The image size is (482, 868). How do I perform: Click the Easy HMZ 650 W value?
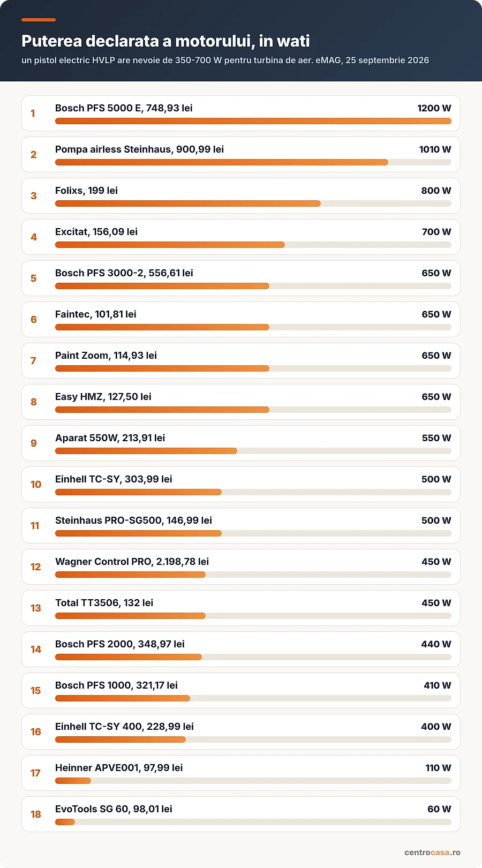pos(436,397)
